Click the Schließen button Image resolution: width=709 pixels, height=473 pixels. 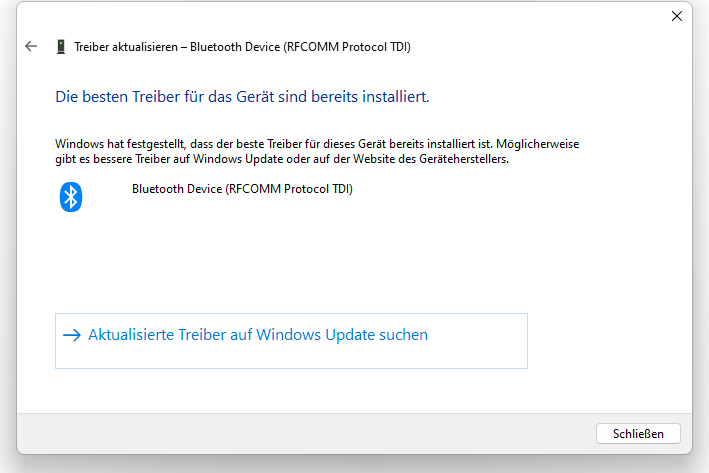tap(638, 434)
